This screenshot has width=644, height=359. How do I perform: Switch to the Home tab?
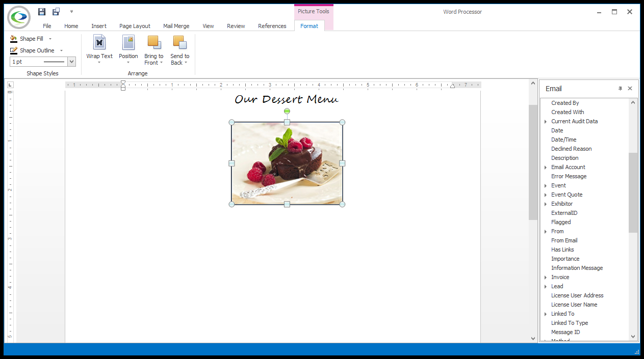click(71, 26)
